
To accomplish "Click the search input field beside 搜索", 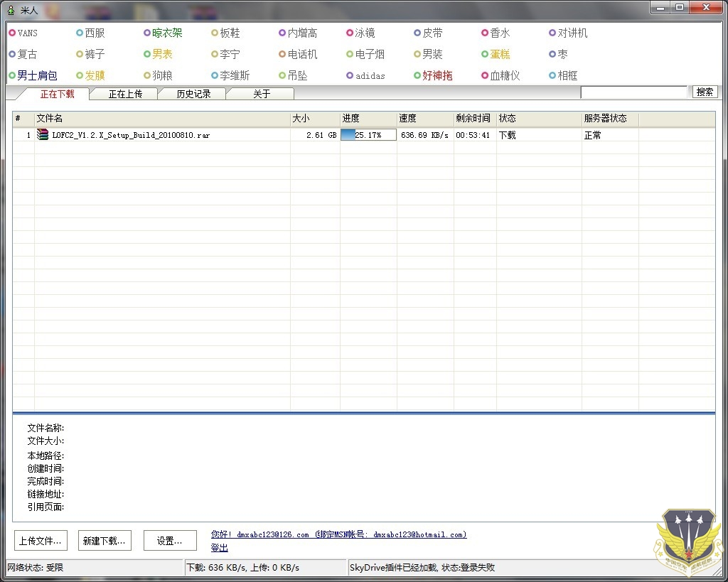I will (x=633, y=92).
